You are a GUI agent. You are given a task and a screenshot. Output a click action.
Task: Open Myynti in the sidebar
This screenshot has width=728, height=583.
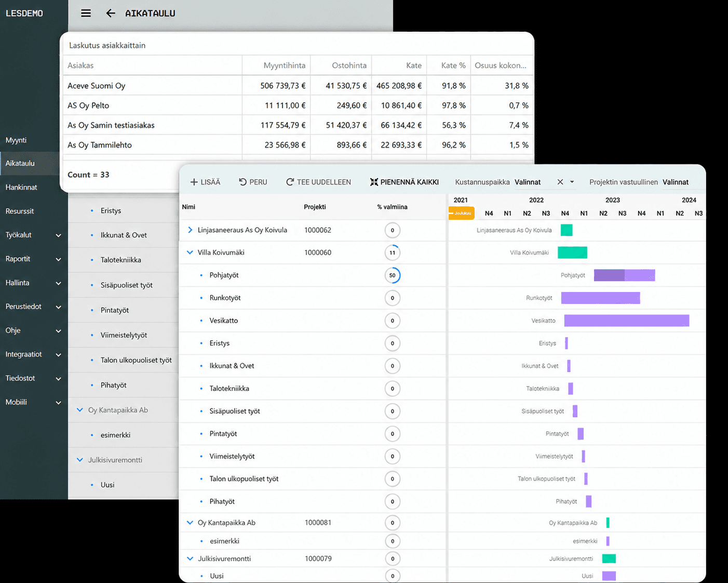point(16,140)
